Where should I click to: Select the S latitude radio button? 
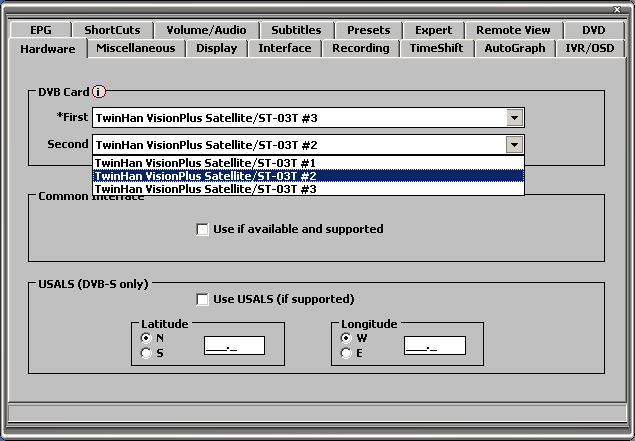pos(146,353)
